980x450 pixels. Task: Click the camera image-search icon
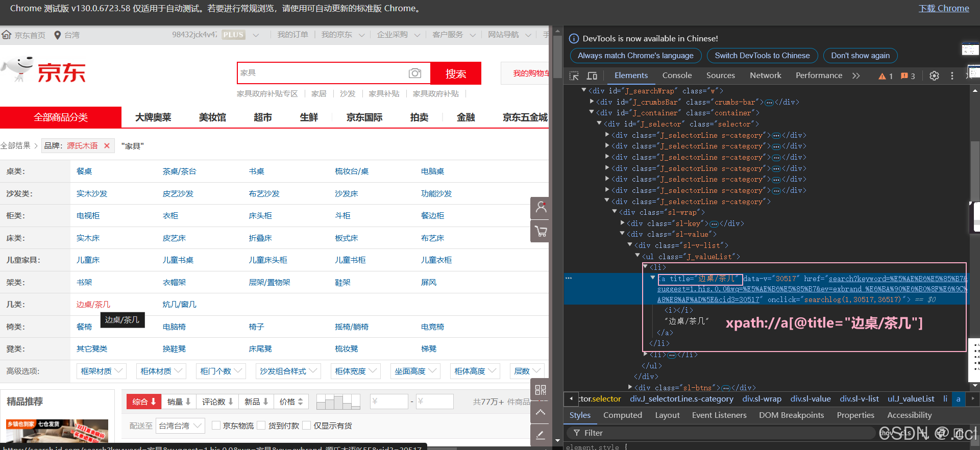pos(415,73)
